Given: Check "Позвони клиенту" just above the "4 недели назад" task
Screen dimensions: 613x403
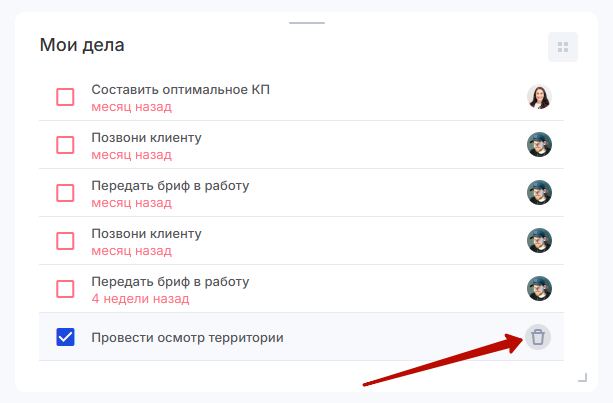Looking at the screenshot, I should (65, 241).
